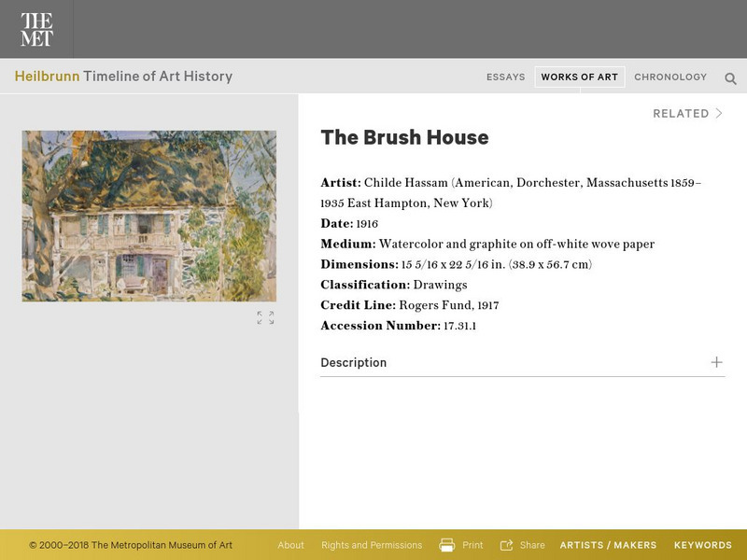Open the search magnifier icon
The height and width of the screenshot is (560, 747).
click(730, 78)
